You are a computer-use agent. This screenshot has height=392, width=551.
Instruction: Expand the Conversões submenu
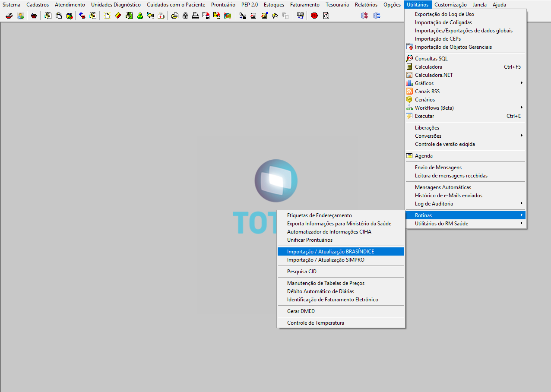point(465,136)
